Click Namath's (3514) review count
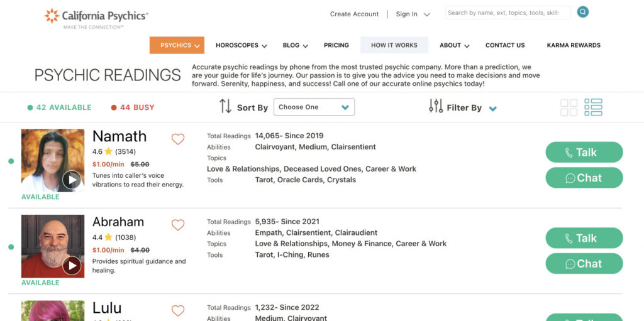The height and width of the screenshot is (321, 644). (126, 151)
